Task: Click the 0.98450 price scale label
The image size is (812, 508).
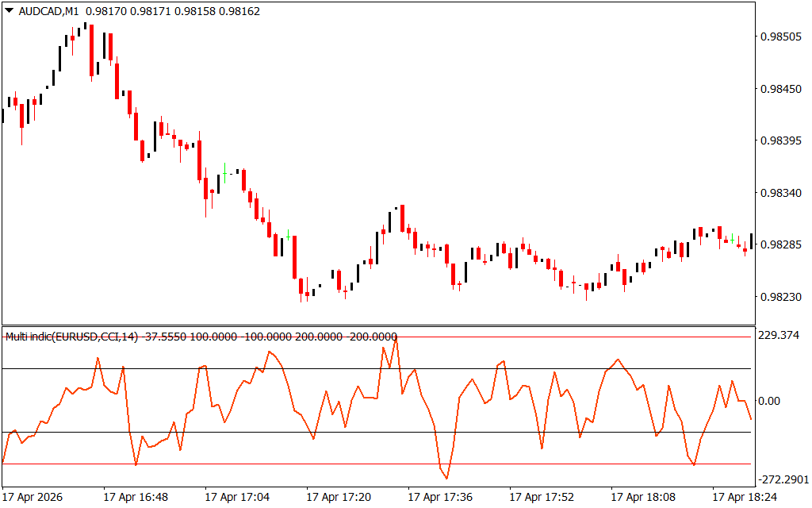Action: point(780,89)
